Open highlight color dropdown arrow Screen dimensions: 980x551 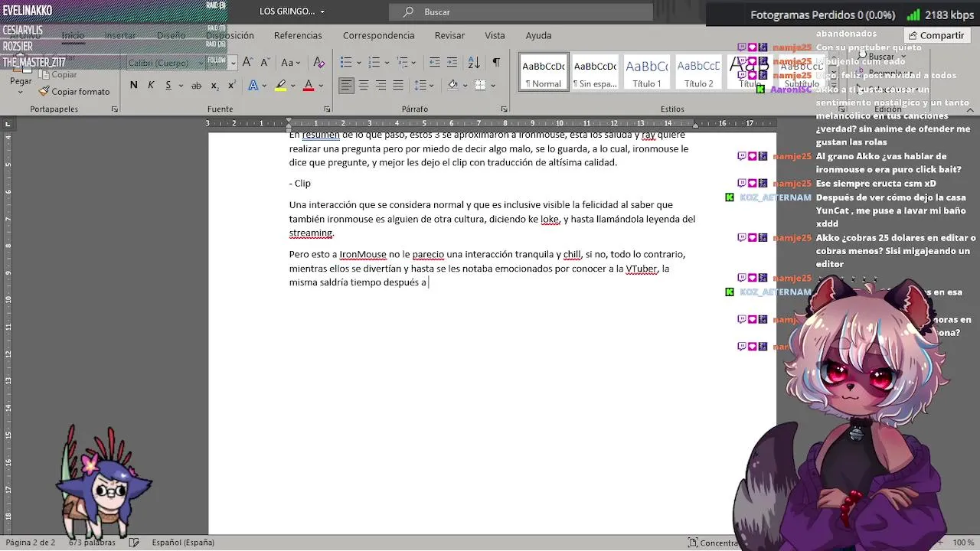[x=292, y=85]
